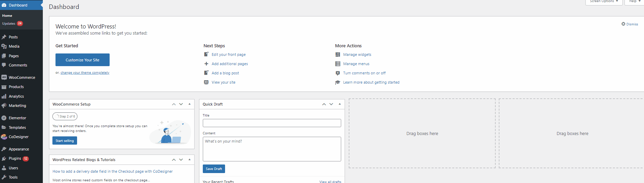
Task: Click the Pages icon in sidebar
Action: [x=4, y=56]
